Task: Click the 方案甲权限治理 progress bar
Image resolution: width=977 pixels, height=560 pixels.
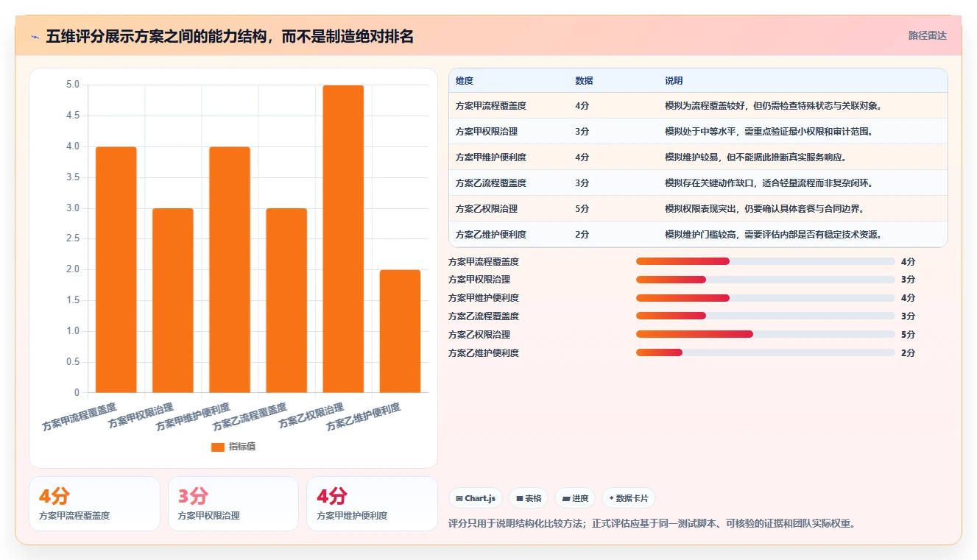Action: click(x=765, y=280)
